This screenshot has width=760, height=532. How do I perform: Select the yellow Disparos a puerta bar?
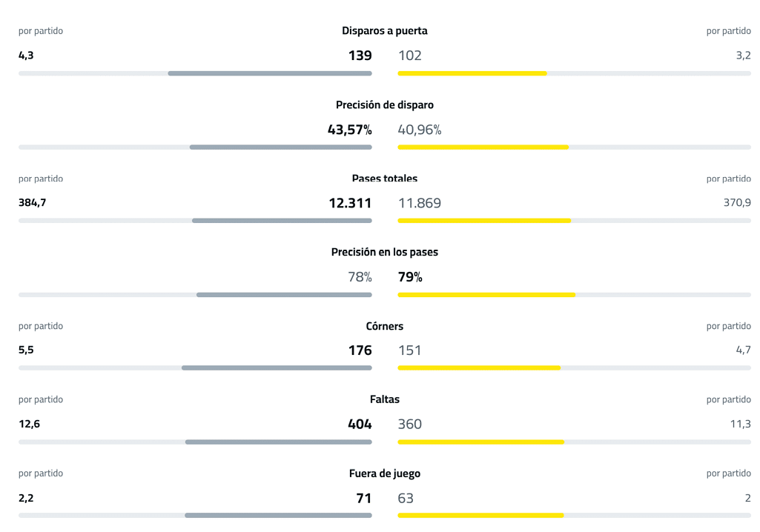[x=472, y=73]
